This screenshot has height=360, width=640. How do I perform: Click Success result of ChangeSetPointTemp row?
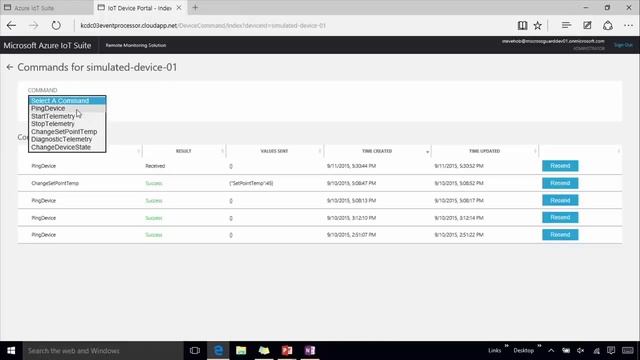point(154,183)
